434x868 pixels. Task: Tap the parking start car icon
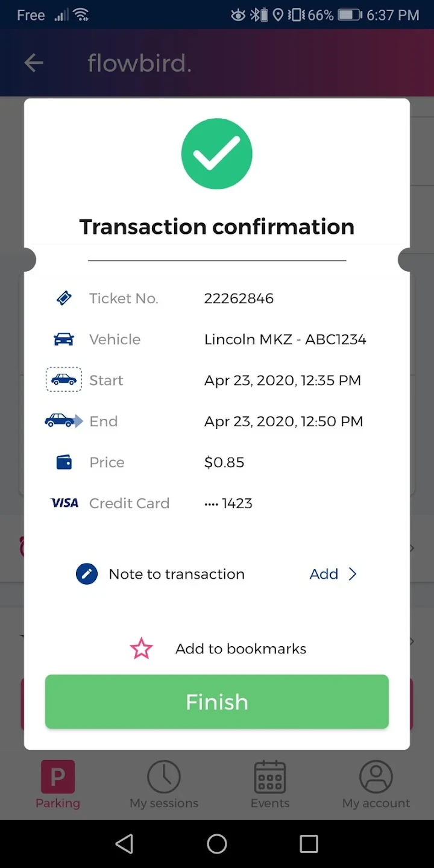[64, 380]
